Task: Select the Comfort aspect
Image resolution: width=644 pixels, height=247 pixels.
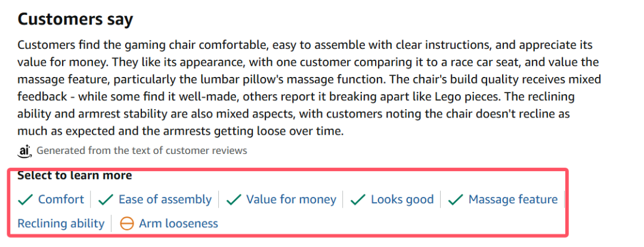Action: click(x=61, y=200)
